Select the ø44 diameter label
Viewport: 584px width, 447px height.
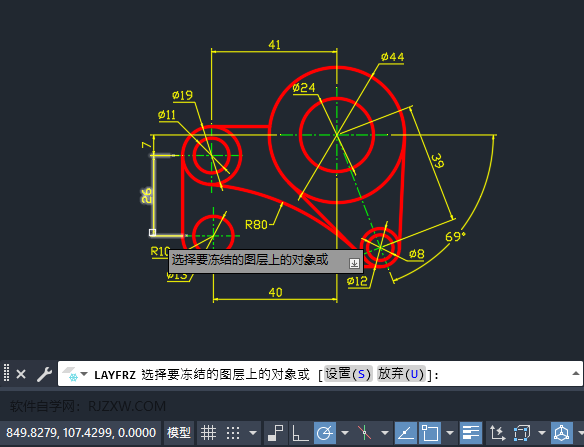tap(393, 57)
